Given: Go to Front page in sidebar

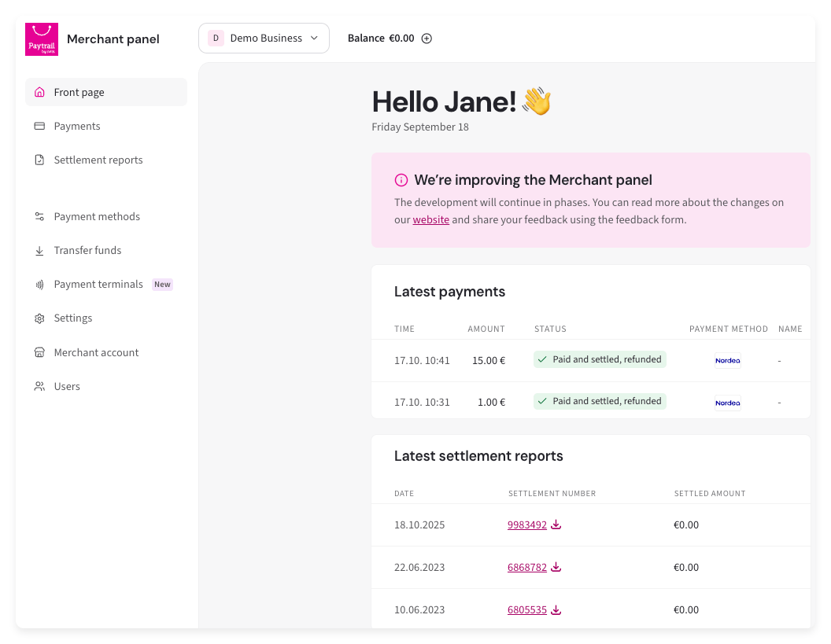Looking at the screenshot, I should tap(106, 92).
